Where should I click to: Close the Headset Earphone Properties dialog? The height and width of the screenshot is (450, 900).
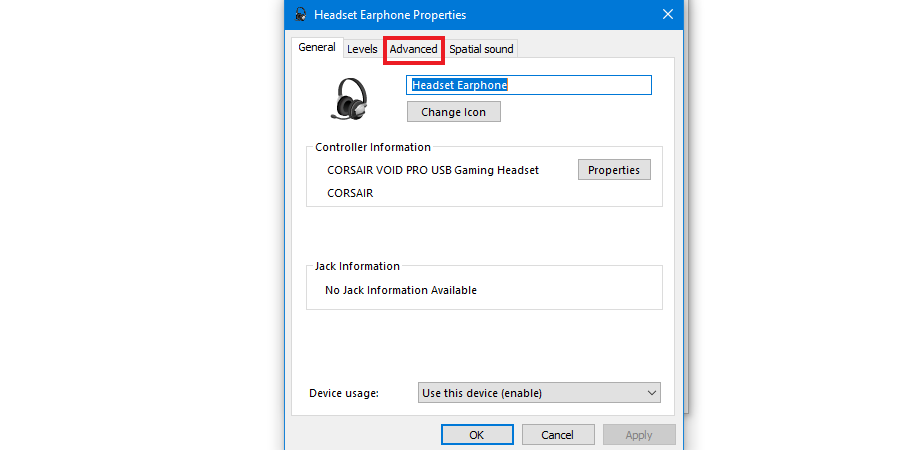(x=668, y=14)
